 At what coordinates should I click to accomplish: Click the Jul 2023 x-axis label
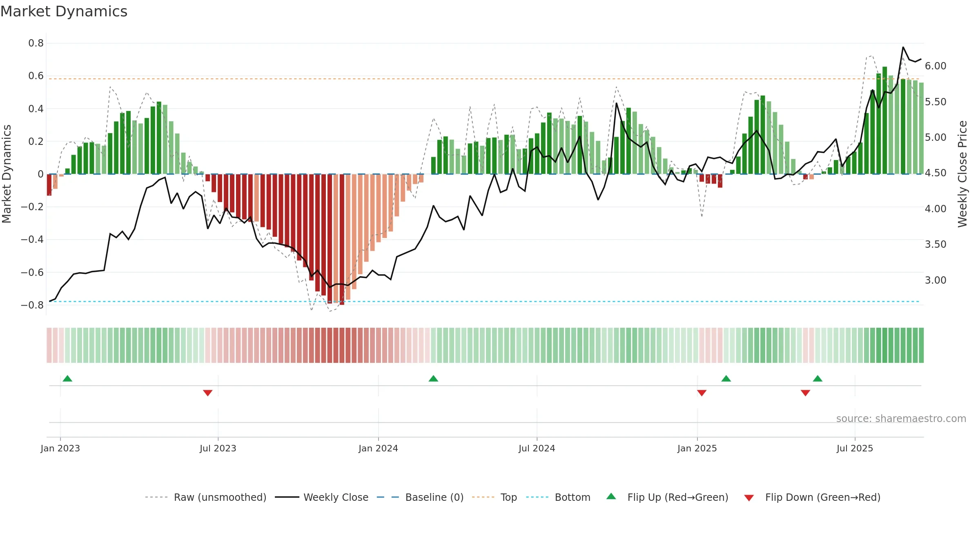(218, 448)
